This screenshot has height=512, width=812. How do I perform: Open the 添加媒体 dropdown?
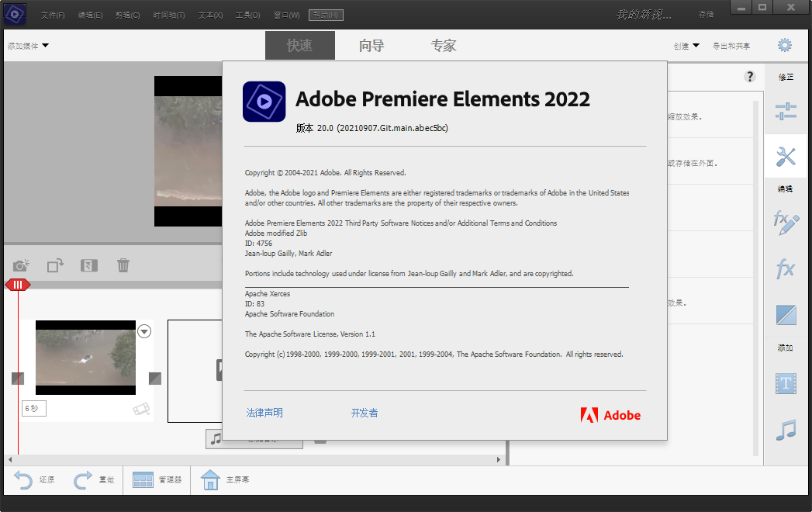point(26,46)
